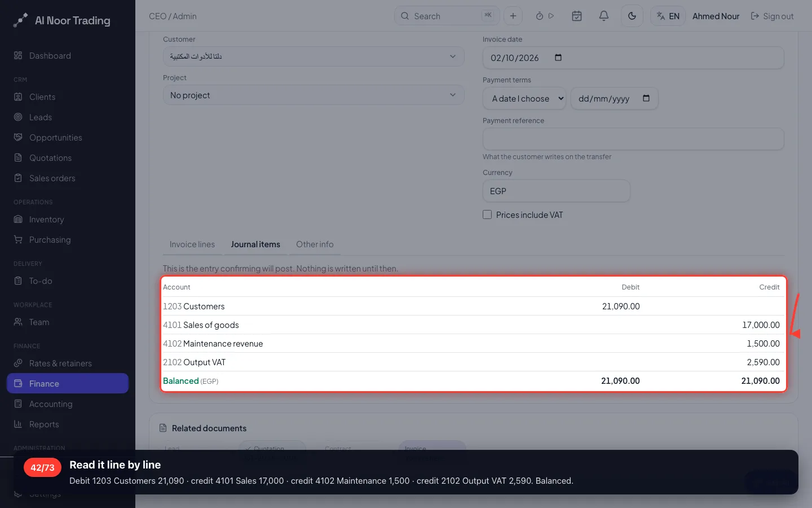Image resolution: width=812 pixels, height=508 pixels.
Task: Open the To-do sidebar item
Action: click(x=68, y=281)
